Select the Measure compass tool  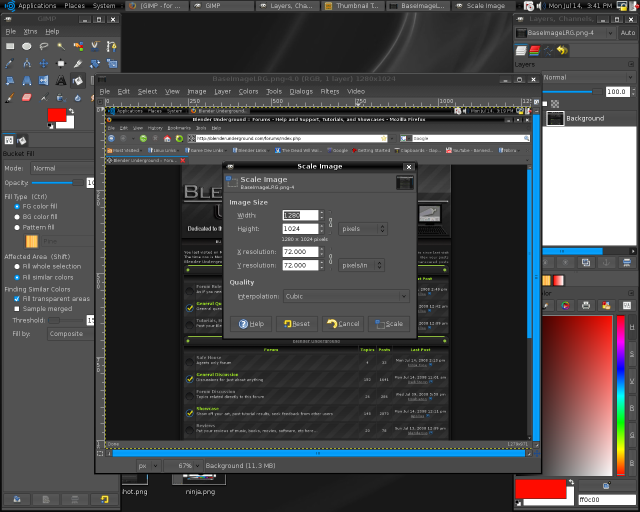pyautogui.click(x=27, y=63)
